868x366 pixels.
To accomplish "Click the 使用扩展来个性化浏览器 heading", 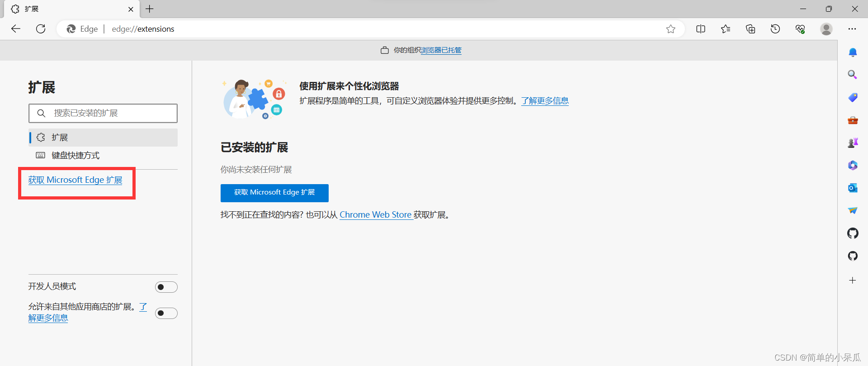I will coord(349,86).
